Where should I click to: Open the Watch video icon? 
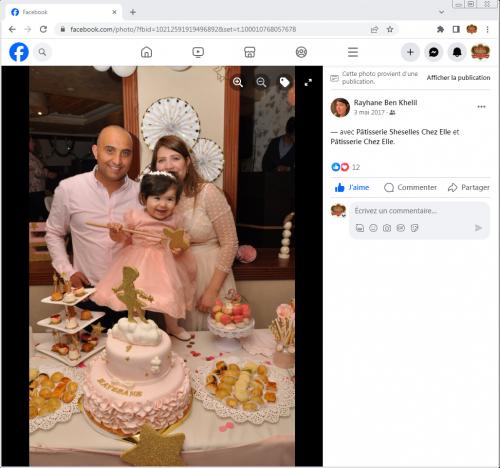pos(198,52)
